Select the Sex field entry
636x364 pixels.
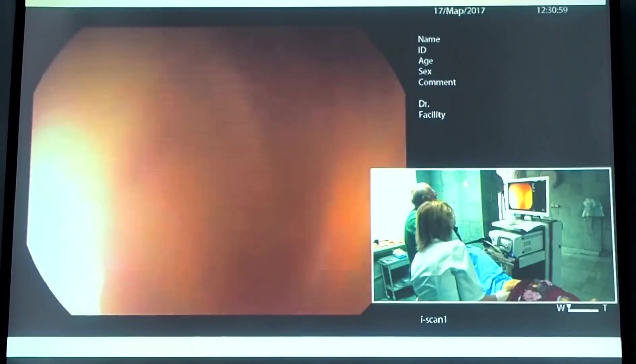425,71
